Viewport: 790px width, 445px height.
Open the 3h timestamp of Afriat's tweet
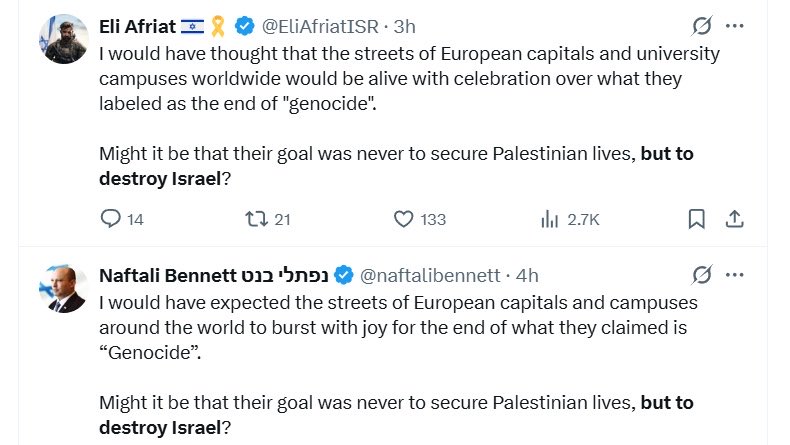click(405, 26)
